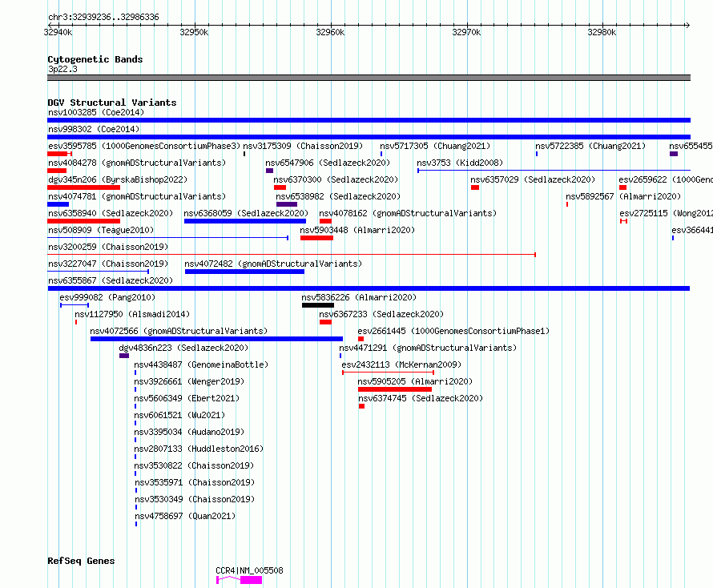Click nsv4471291 gnomADStructuralVariants label

[x=428, y=348]
